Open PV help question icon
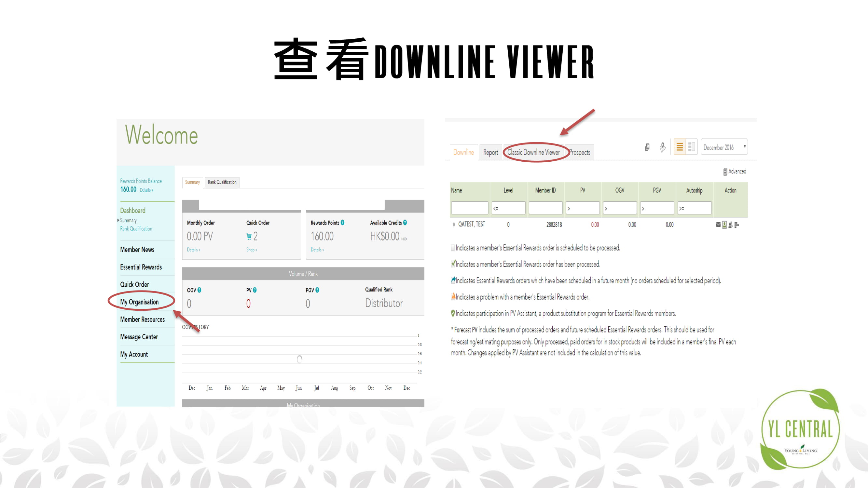 pos(255,290)
